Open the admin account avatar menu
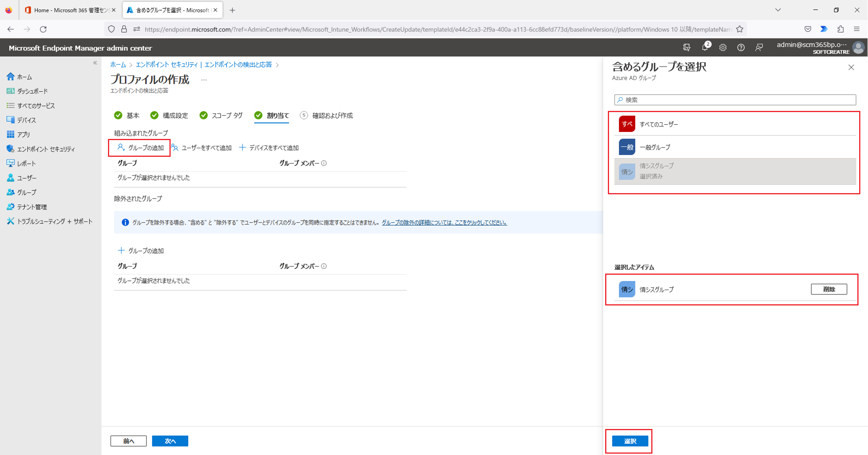Viewport: 868px width, 455px height. point(858,47)
